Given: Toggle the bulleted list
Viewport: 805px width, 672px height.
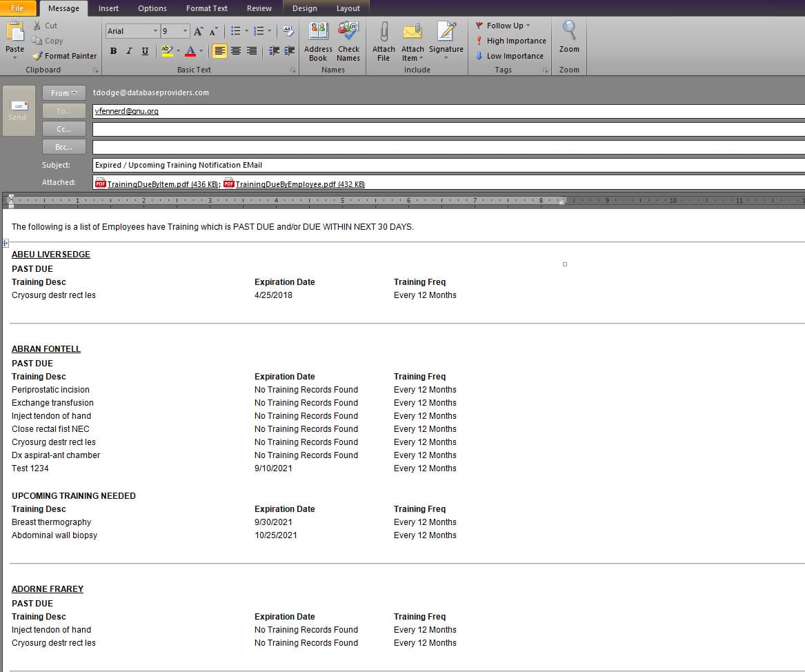Looking at the screenshot, I should 236,31.
